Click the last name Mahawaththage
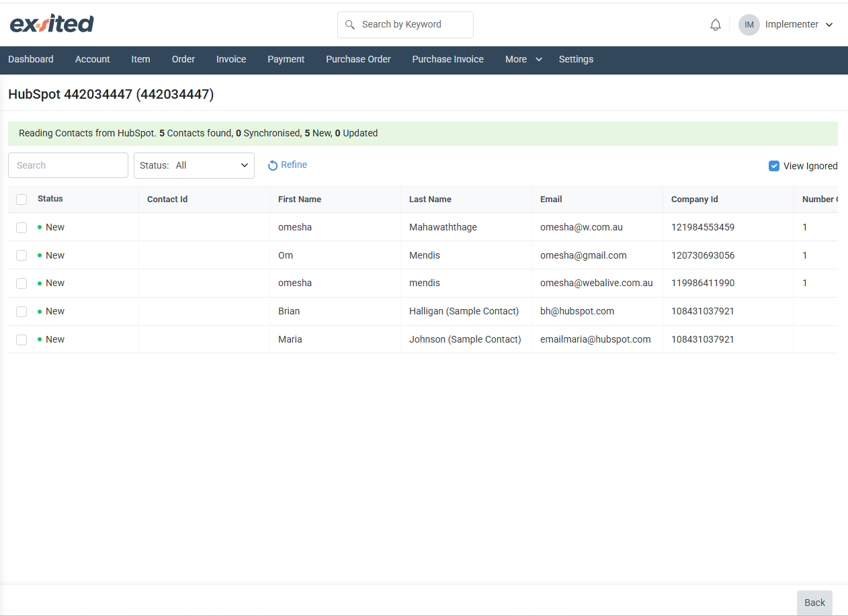Image resolution: width=848 pixels, height=616 pixels. coord(443,227)
